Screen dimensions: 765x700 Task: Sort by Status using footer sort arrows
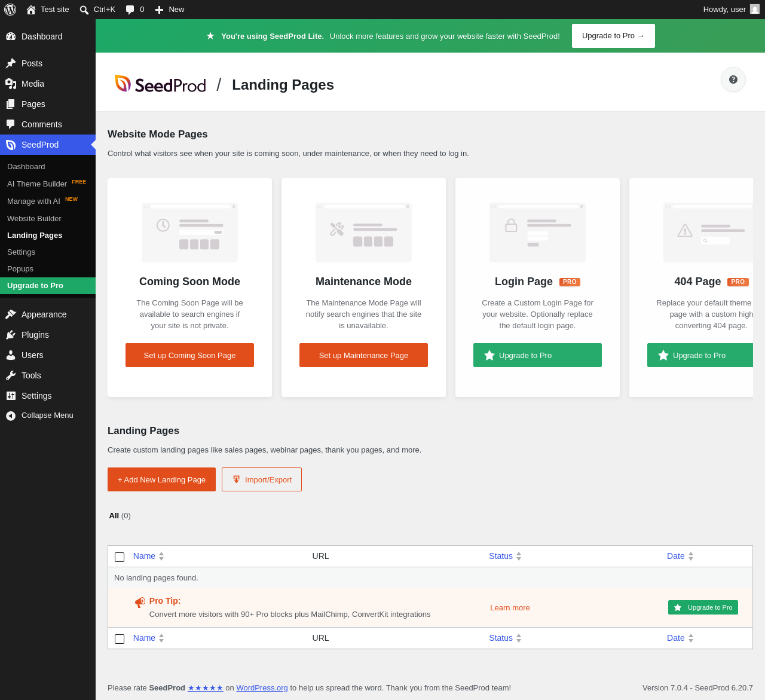pos(519,638)
